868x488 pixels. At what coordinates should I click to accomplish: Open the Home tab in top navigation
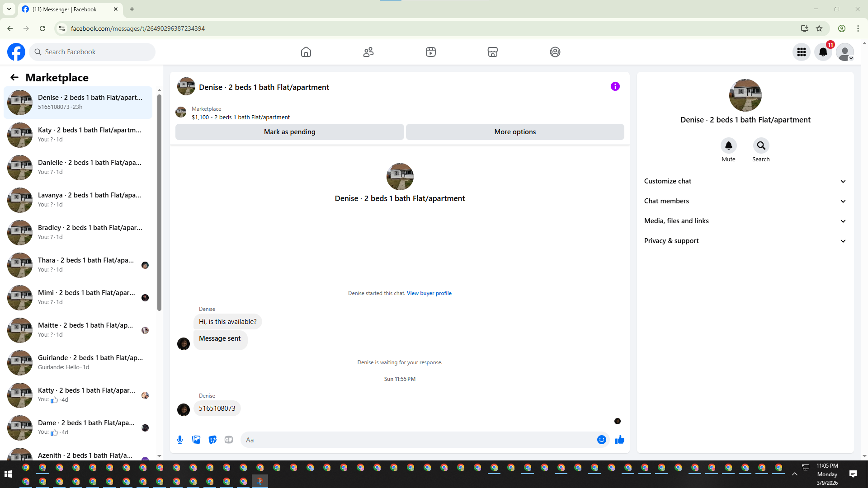click(x=306, y=52)
